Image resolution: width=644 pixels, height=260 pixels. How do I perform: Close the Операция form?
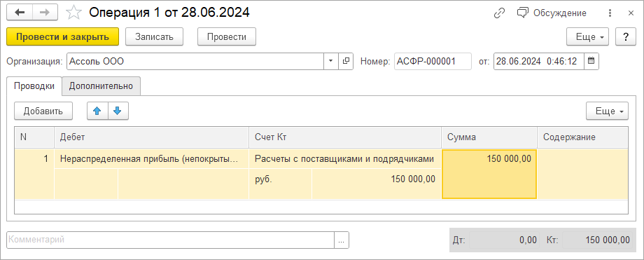point(631,13)
